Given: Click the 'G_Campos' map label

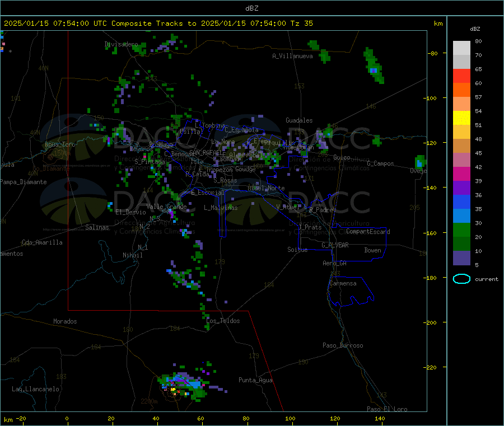Looking at the screenshot, I should (x=380, y=163).
